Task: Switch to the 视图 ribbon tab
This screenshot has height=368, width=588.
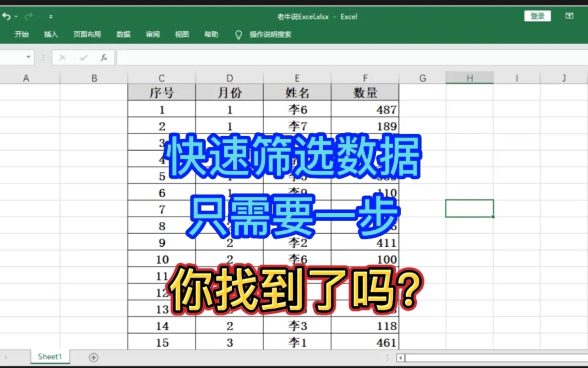Action: tap(181, 34)
